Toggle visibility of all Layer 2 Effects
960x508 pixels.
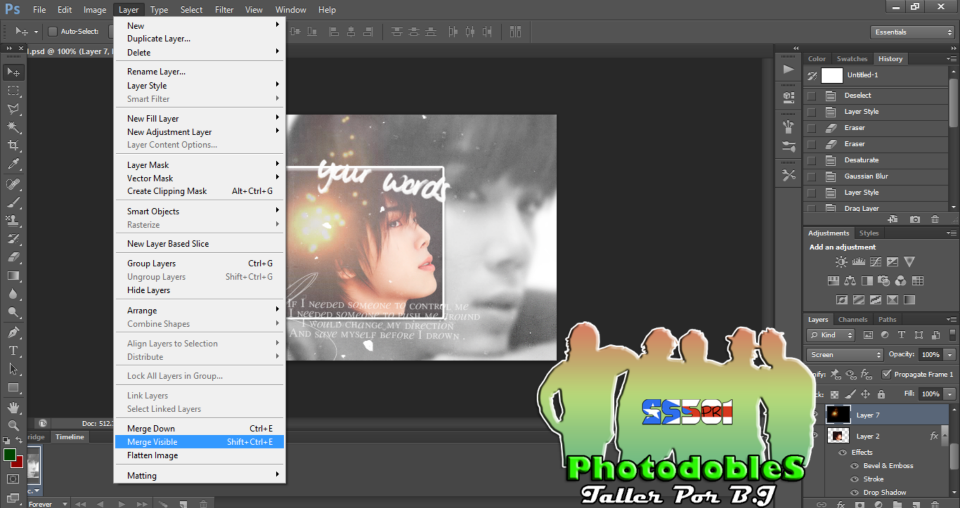click(x=842, y=452)
